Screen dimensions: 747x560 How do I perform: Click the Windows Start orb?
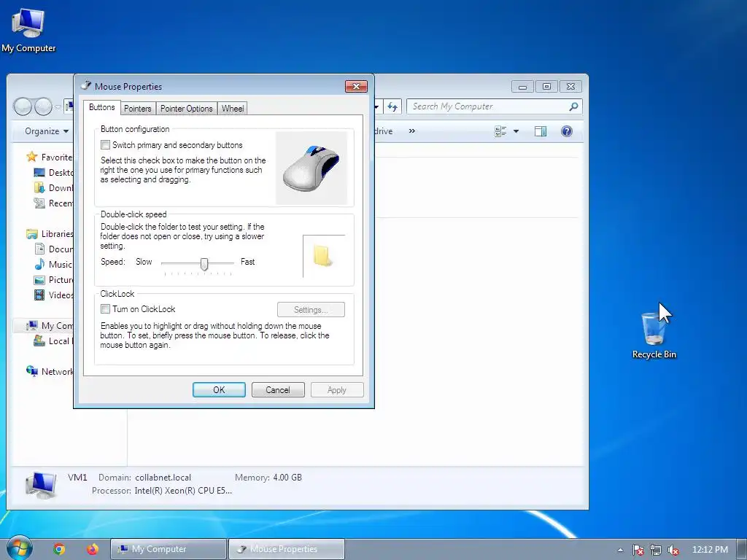point(19,548)
